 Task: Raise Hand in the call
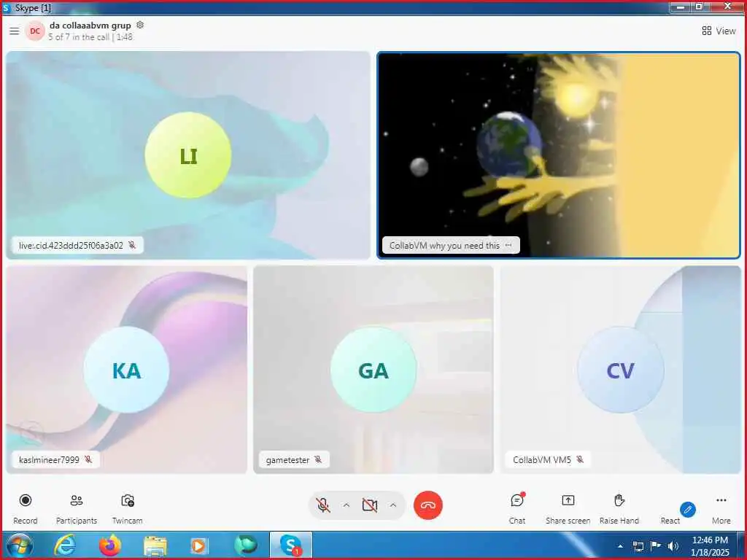click(619, 508)
